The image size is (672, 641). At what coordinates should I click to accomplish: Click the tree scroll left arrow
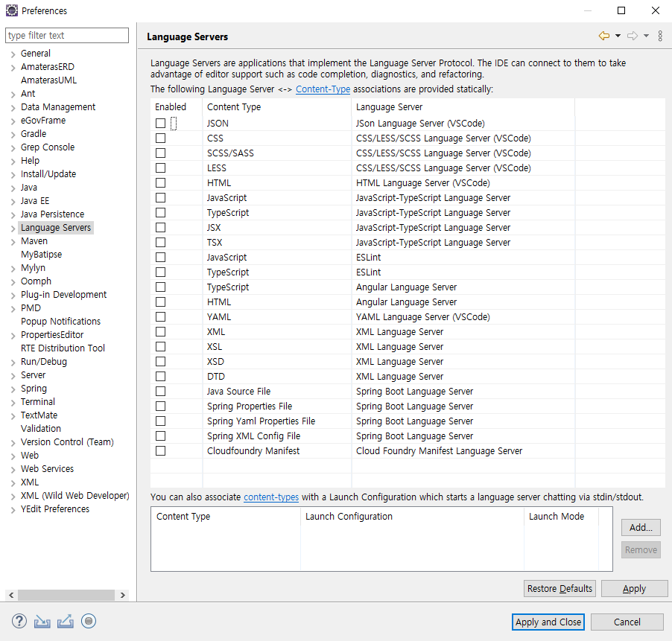tap(11, 595)
